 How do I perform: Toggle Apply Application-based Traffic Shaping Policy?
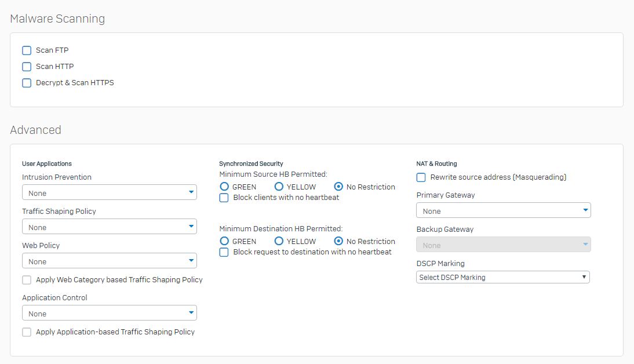(27, 332)
